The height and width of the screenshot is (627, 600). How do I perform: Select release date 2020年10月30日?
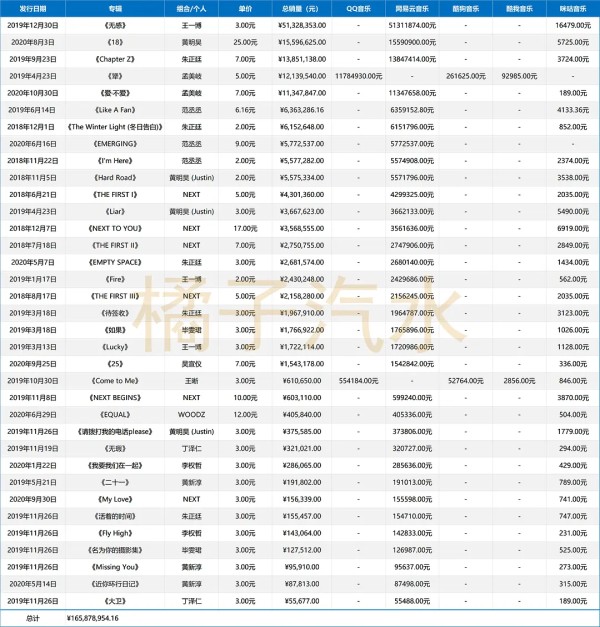(x=33, y=93)
